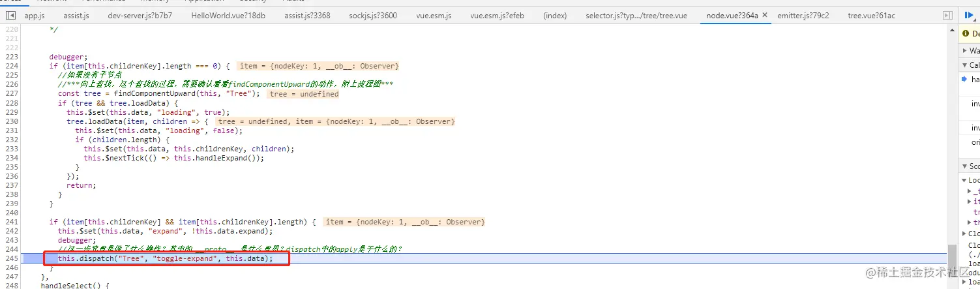Click 'this.$nextTick(() => this.handleExpand());' line
Image resolution: width=980 pixels, height=289 pixels.
click(x=174, y=158)
